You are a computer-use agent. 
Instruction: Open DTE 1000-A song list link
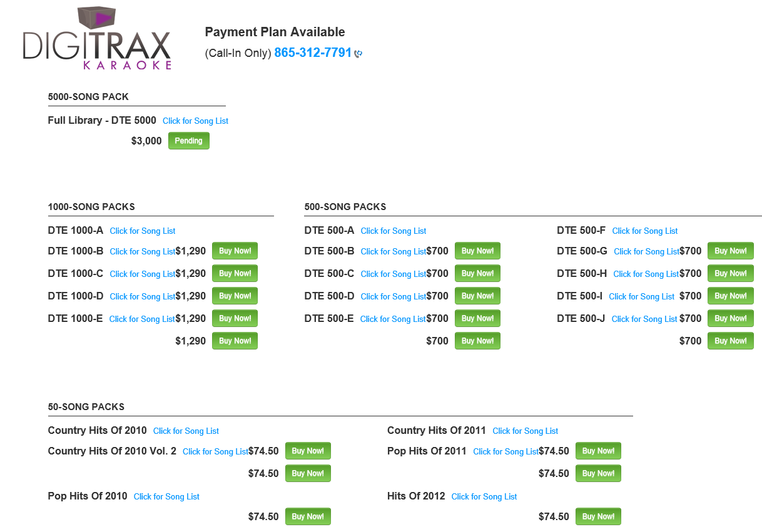click(143, 231)
